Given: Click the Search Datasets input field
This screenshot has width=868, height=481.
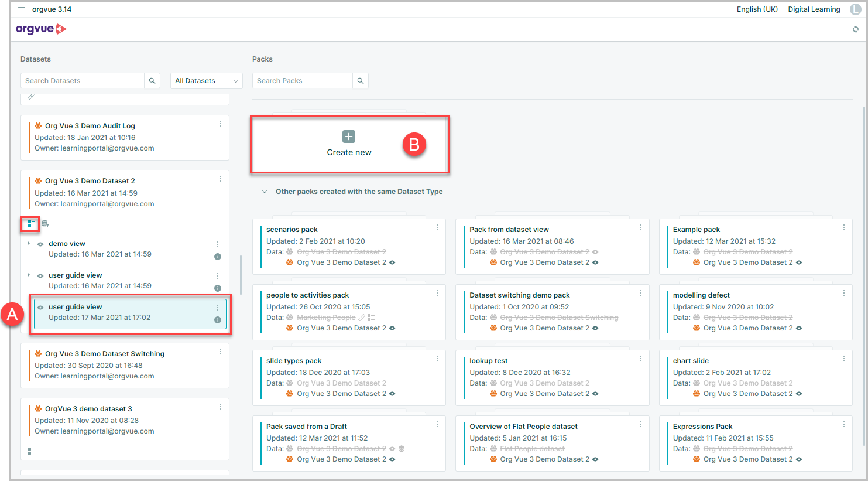Looking at the screenshot, I should [x=83, y=81].
